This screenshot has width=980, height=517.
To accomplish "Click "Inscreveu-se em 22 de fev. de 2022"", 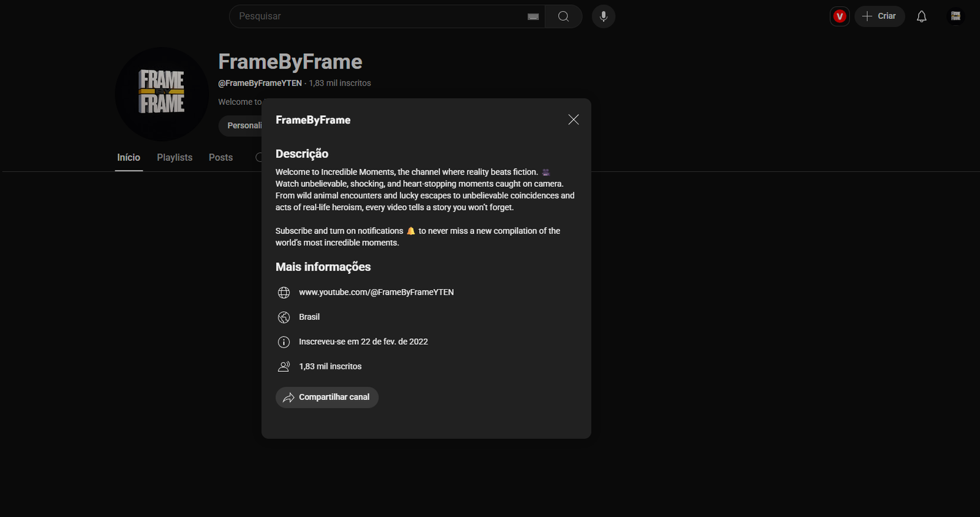I will [363, 342].
